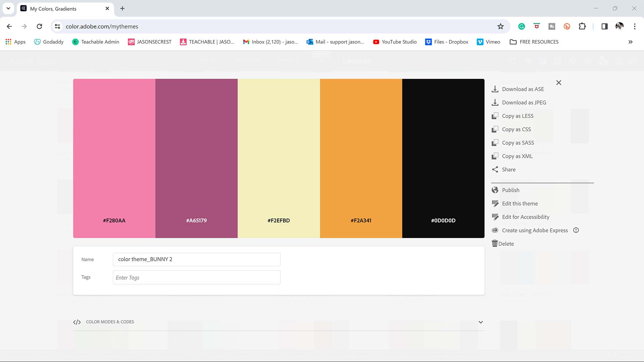Open Edit for Accessibility
The image size is (644, 362).
point(526,217)
